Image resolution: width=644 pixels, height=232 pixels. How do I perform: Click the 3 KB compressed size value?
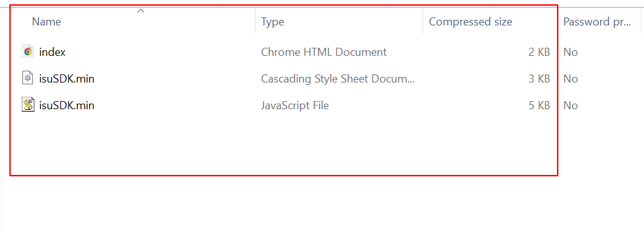click(539, 79)
